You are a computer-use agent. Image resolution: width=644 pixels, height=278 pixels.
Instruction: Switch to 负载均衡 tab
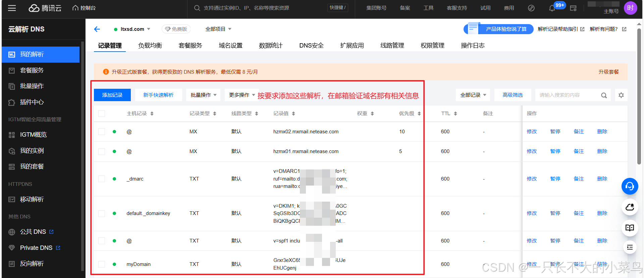pos(150,46)
